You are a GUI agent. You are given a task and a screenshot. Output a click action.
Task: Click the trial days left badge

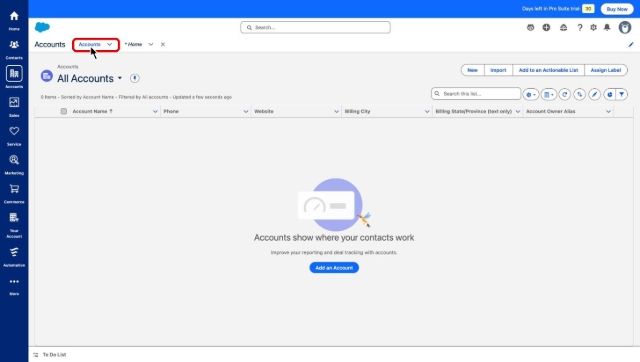[588, 9]
